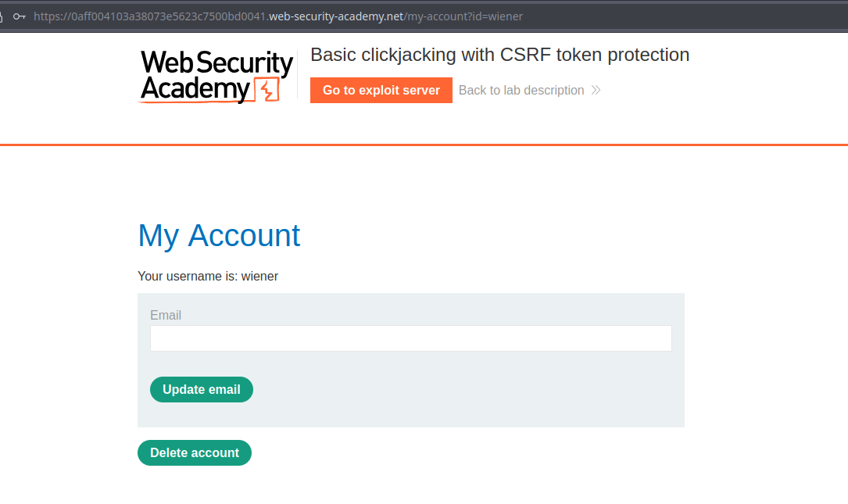
Task: Click the orange lightning bolt logo mark
Action: point(267,90)
